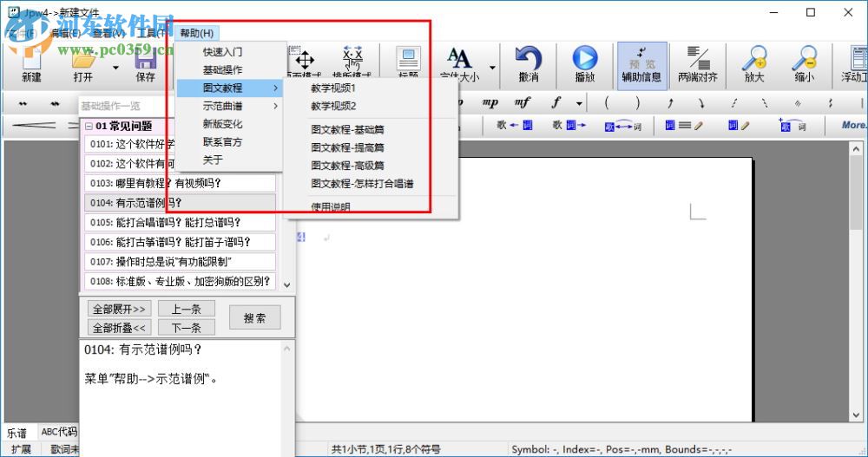Zoom out with 缩小 magnifier
The image size is (868, 457).
805,65
